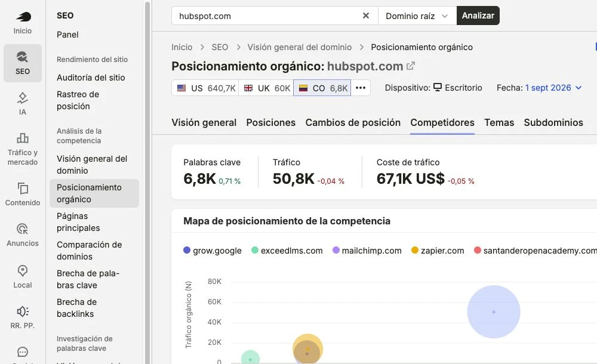Open Panel in the SEO menu
Image resolution: width=597 pixels, height=364 pixels.
[x=67, y=35]
